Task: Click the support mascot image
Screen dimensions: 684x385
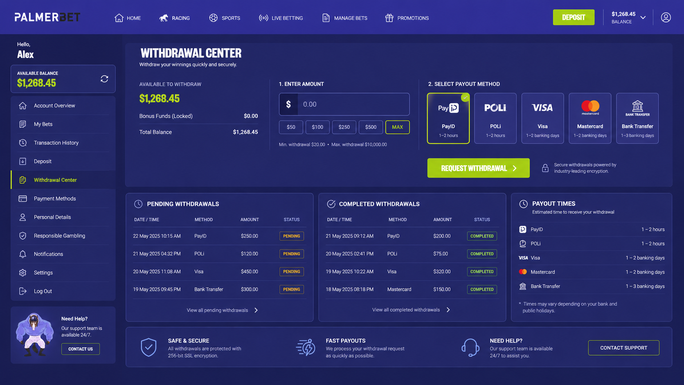Action: point(34,334)
